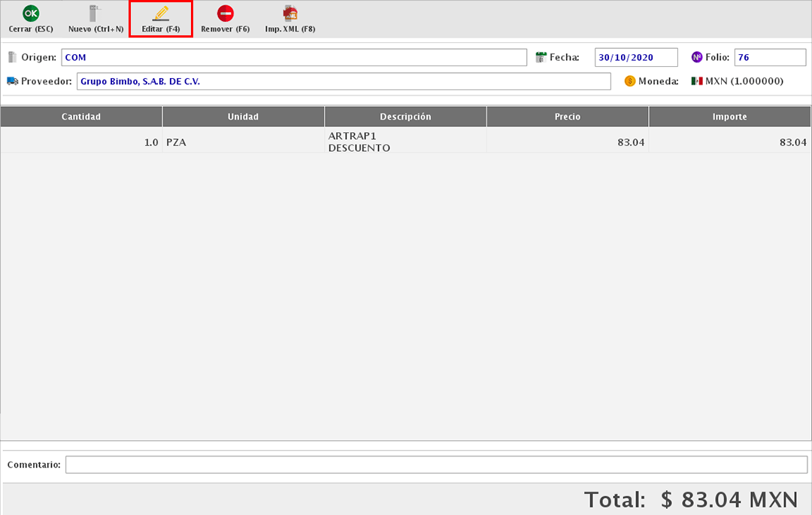Click the purple Folio number icon
Image resolution: width=812 pixels, height=515 pixels.
pos(696,57)
